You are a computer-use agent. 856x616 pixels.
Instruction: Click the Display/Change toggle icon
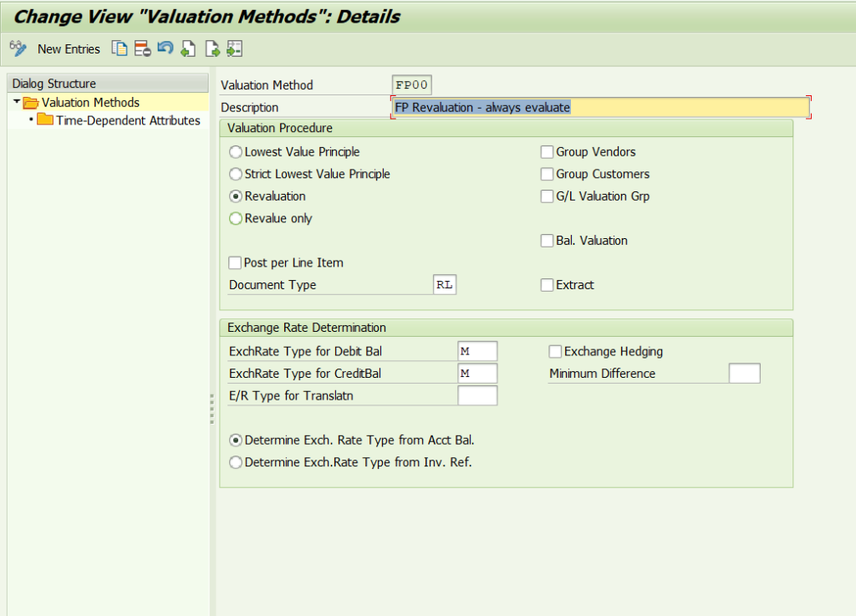click(x=18, y=48)
